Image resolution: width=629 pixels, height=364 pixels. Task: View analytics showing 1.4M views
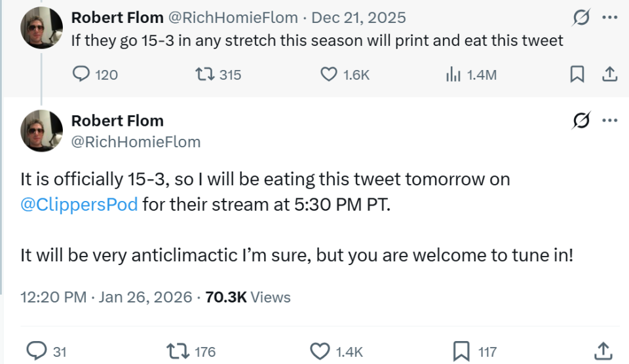[x=453, y=75]
